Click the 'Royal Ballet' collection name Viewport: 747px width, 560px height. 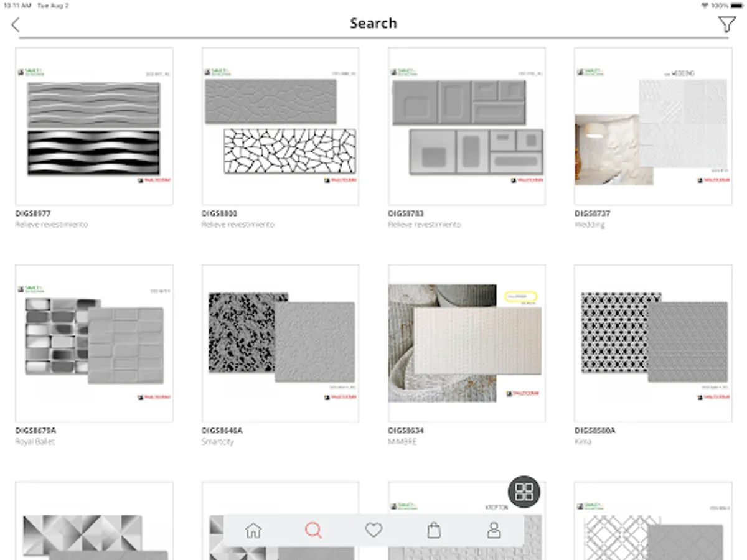pos(35,442)
